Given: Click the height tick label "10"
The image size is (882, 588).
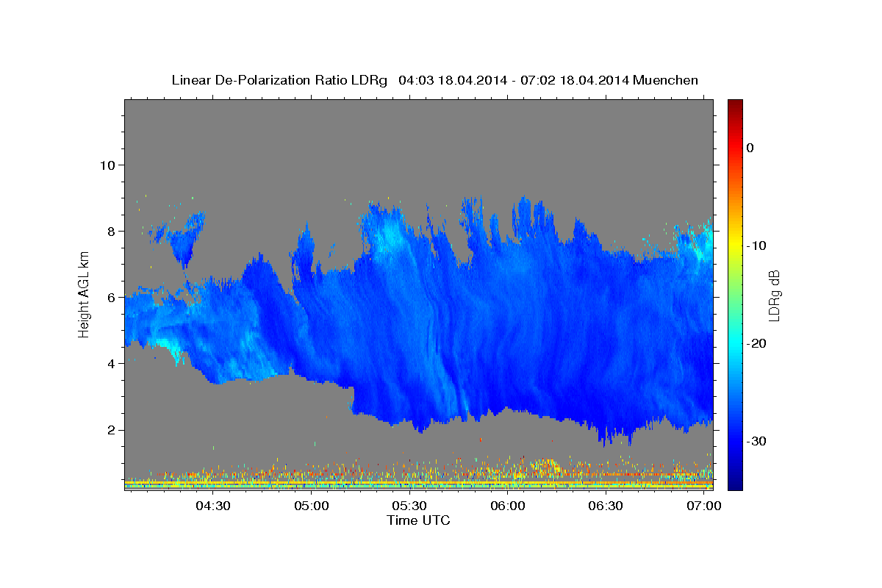Looking at the screenshot, I should click(107, 165).
